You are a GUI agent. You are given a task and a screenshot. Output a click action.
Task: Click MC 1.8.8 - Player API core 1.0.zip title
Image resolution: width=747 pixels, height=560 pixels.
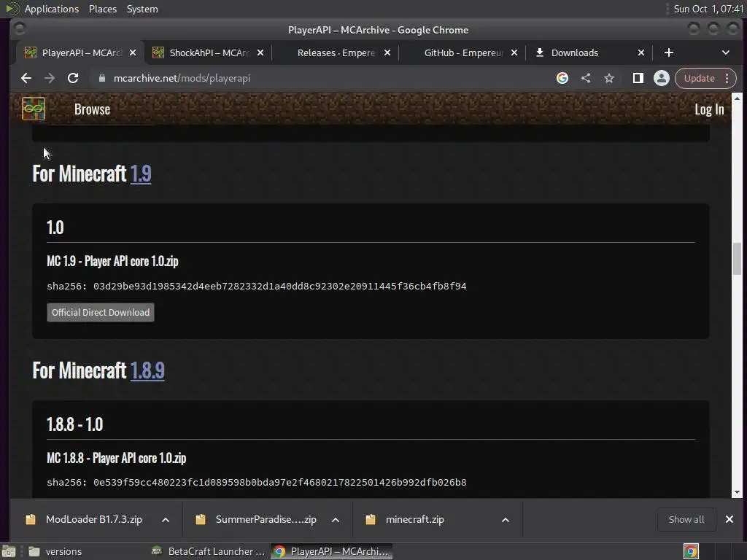pyautogui.click(x=116, y=458)
